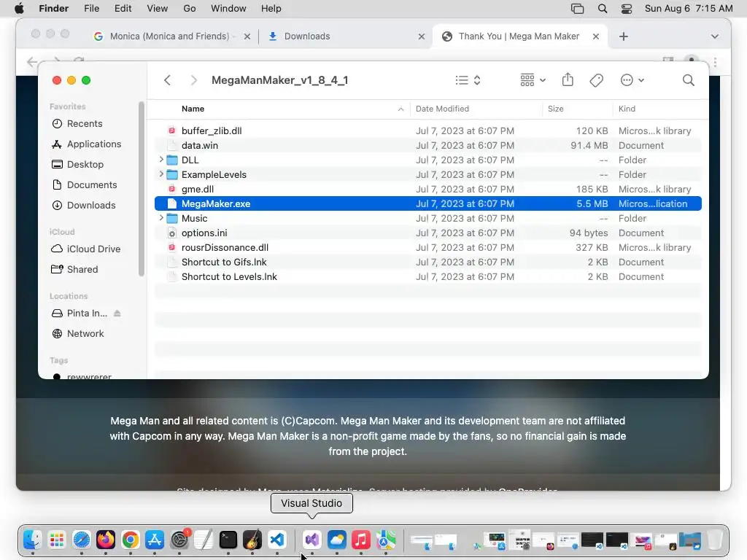Select Desktop in Finder sidebar
747x560 pixels.
coord(77,164)
